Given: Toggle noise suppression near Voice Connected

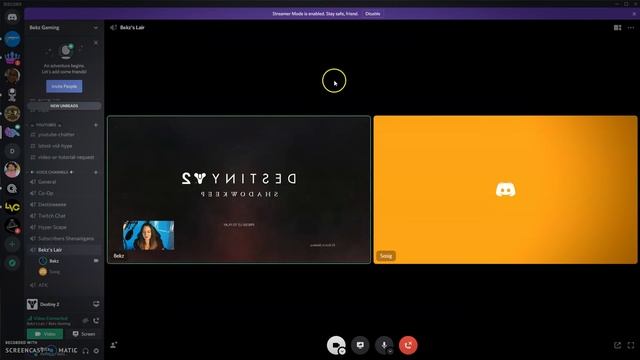Looking at the screenshot, I should 85,320.
